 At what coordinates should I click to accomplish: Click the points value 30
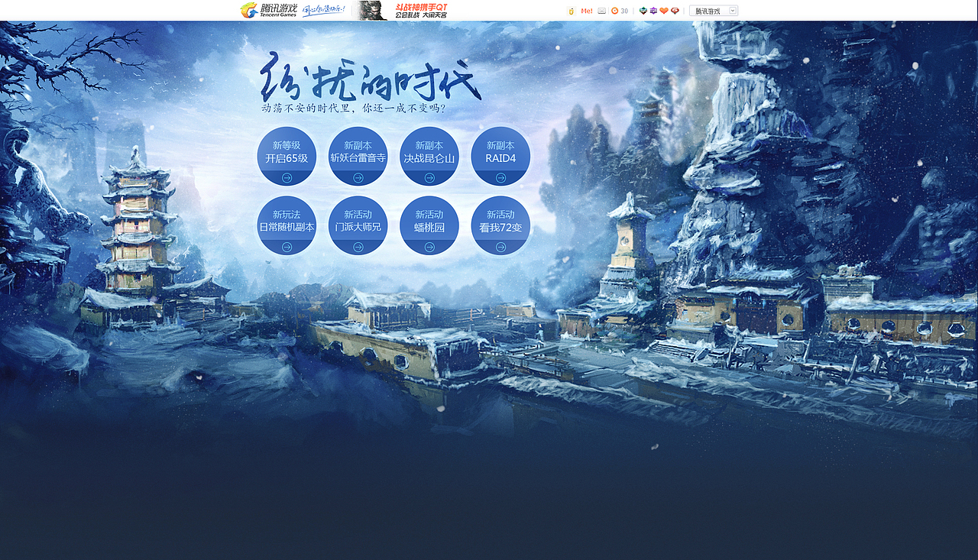click(x=624, y=11)
